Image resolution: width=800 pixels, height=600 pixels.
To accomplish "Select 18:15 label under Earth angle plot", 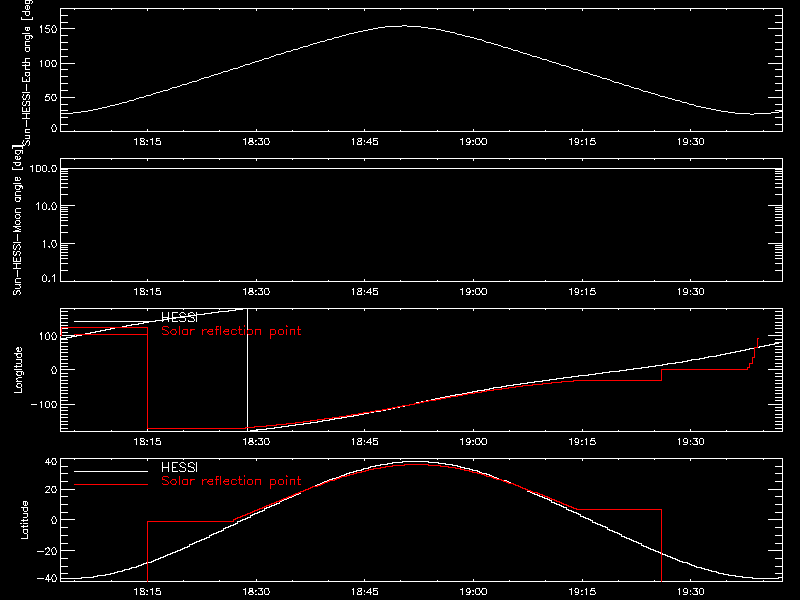I will [x=147, y=142].
